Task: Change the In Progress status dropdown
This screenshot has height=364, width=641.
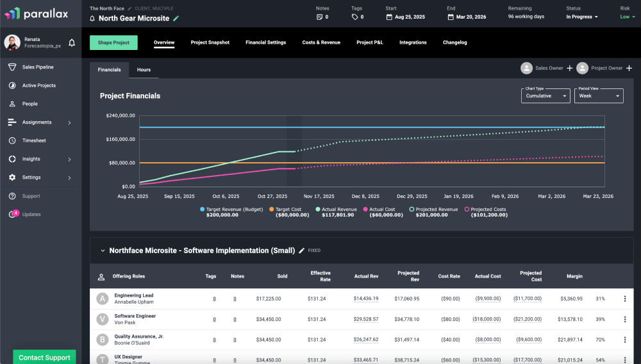Action: coord(581,17)
